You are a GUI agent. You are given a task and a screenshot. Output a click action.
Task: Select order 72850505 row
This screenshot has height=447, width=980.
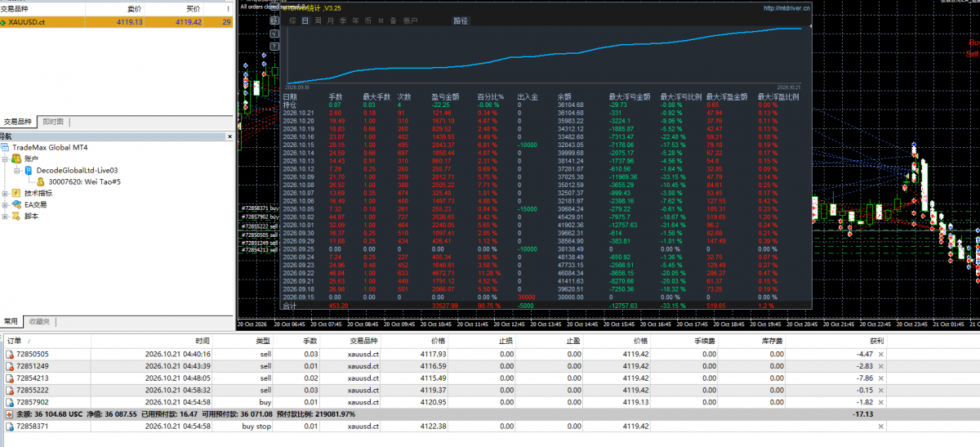point(445,354)
